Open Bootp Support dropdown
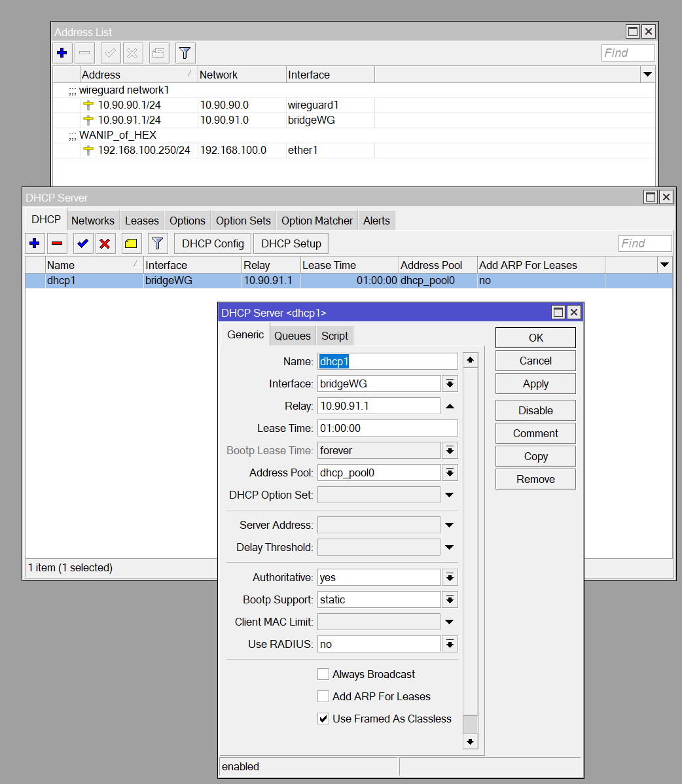682x784 pixels. pos(450,599)
